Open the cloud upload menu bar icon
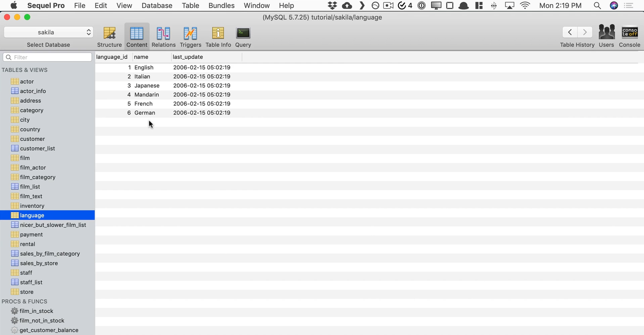Viewport: 644px width, 335px height. pyautogui.click(x=347, y=5)
